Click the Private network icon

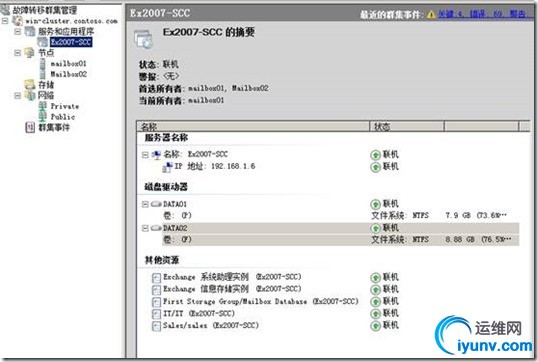coord(43,106)
